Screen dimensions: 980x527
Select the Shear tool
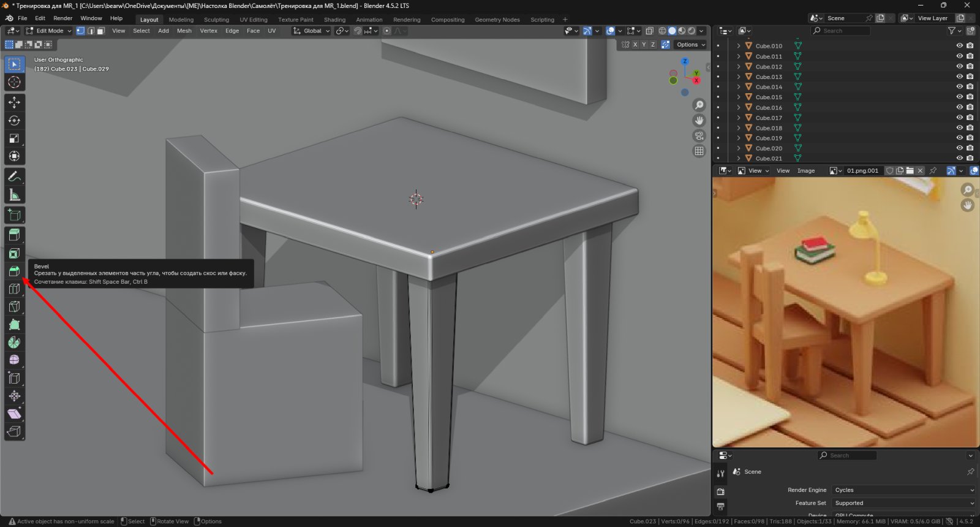pos(15,414)
